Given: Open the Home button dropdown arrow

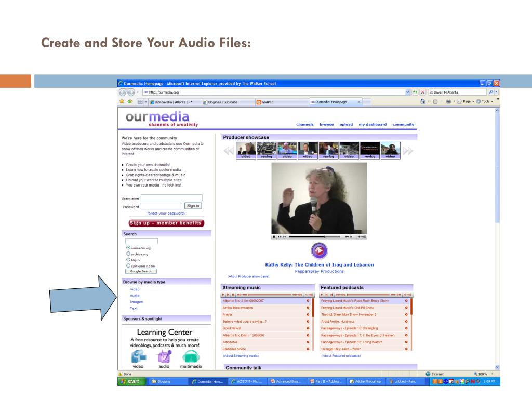Looking at the screenshot, I should [x=429, y=101].
